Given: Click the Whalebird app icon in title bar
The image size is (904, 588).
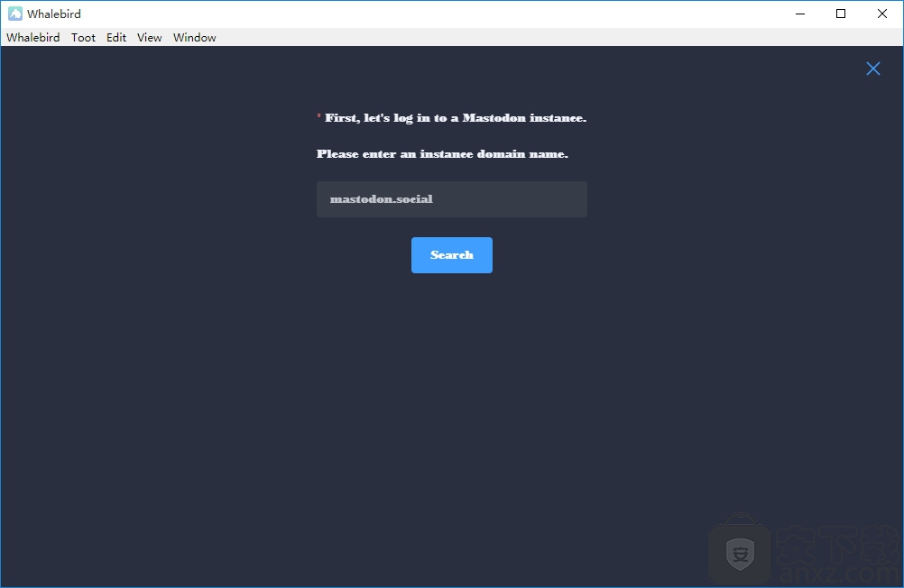Looking at the screenshot, I should tap(15, 14).
